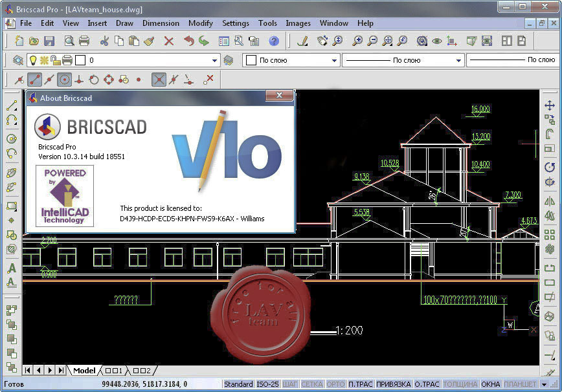Click the New drawing icon

click(19, 41)
